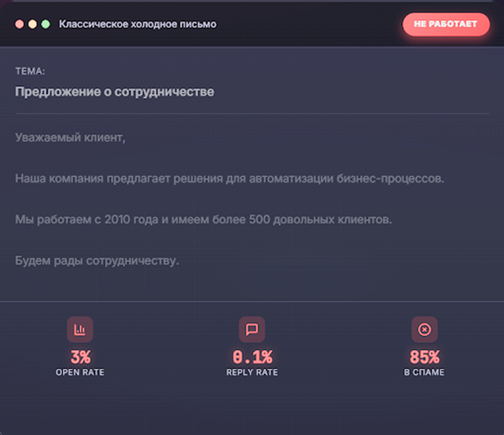This screenshot has height=435, width=504.
Task: Click the speech bubble Reply Rate icon
Action: [x=252, y=329]
